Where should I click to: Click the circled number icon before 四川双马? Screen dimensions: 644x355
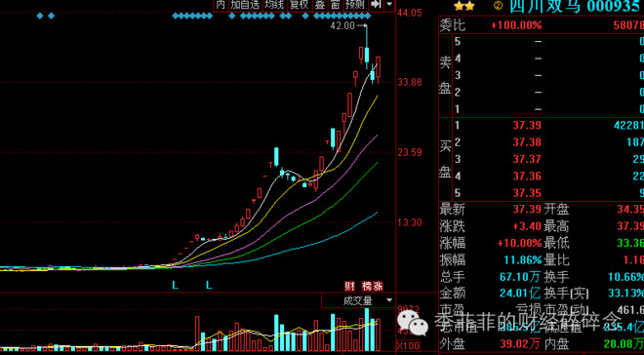tap(499, 5)
